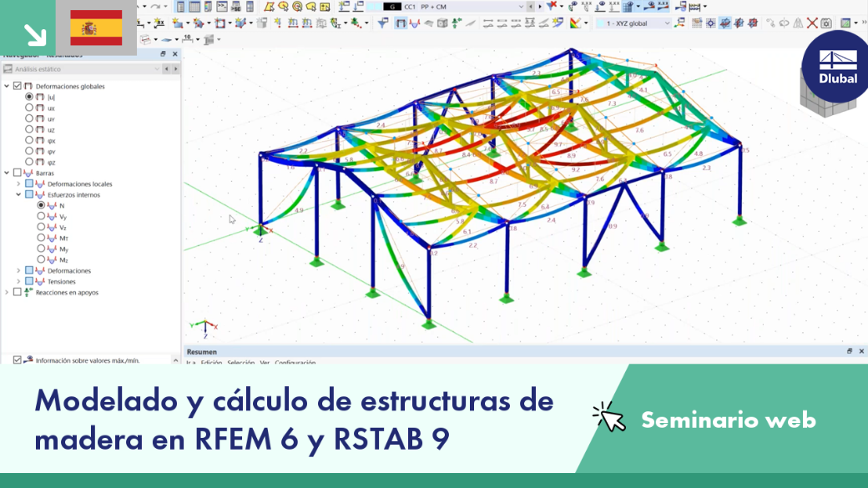Enable the Barras checkbox

(x=18, y=174)
